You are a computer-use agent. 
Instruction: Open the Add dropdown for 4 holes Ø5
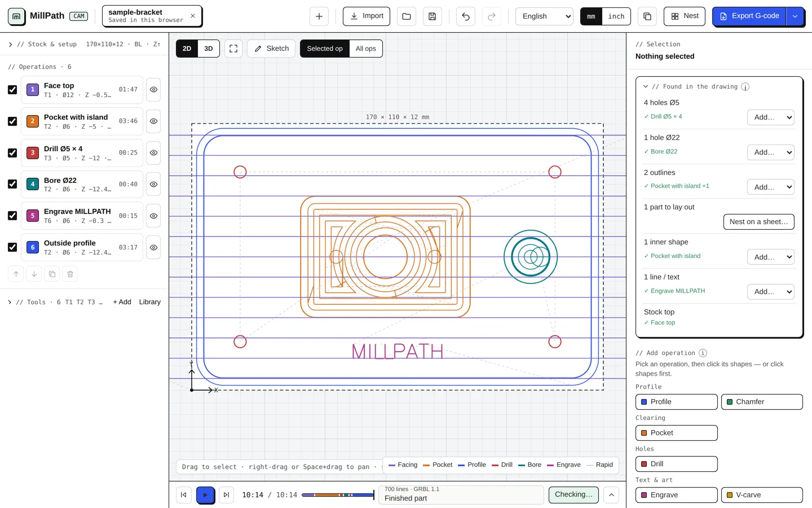point(771,117)
